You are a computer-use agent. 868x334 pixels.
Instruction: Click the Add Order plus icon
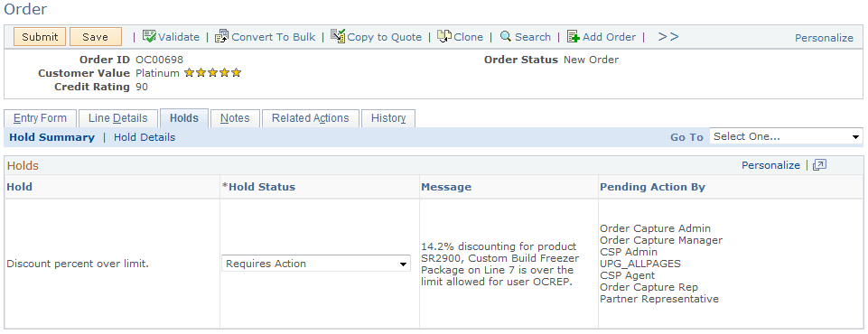pyautogui.click(x=574, y=36)
